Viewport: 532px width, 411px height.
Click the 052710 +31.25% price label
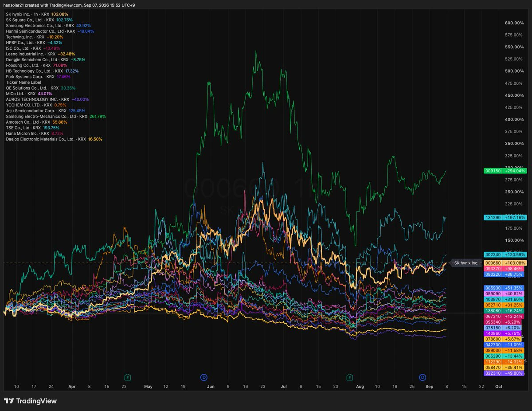pyautogui.click(x=505, y=305)
